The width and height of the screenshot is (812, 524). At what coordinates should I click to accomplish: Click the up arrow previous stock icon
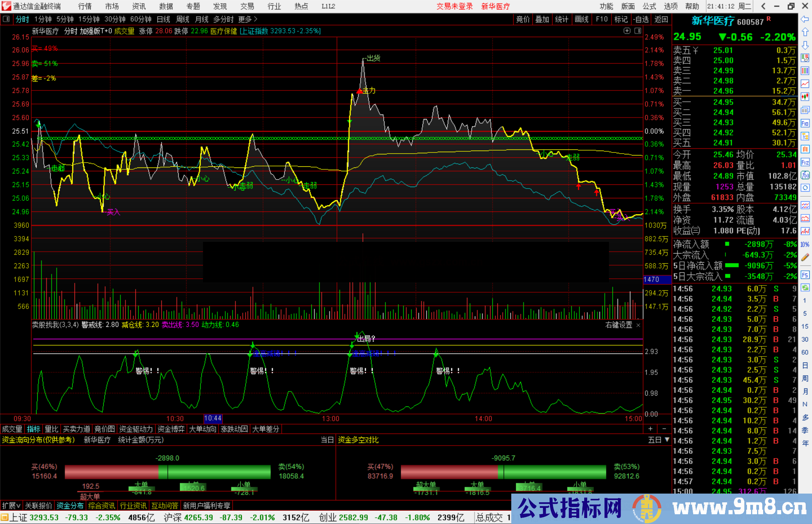[805, 32]
